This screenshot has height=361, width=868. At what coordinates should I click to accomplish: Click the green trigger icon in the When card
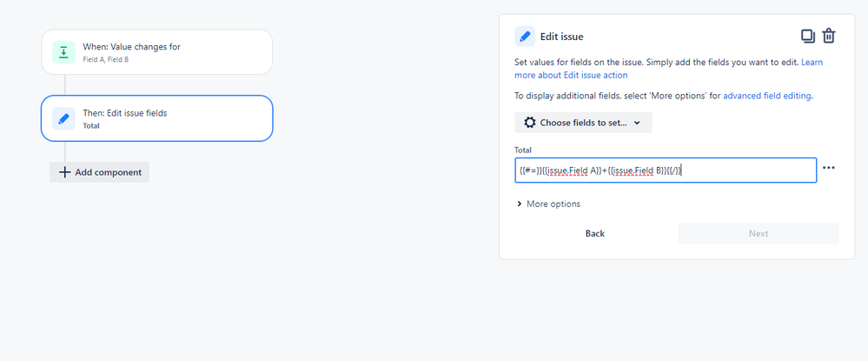63,52
